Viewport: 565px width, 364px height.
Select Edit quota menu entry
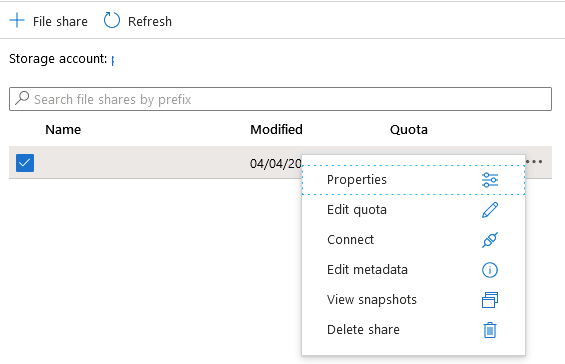pyautogui.click(x=413, y=210)
